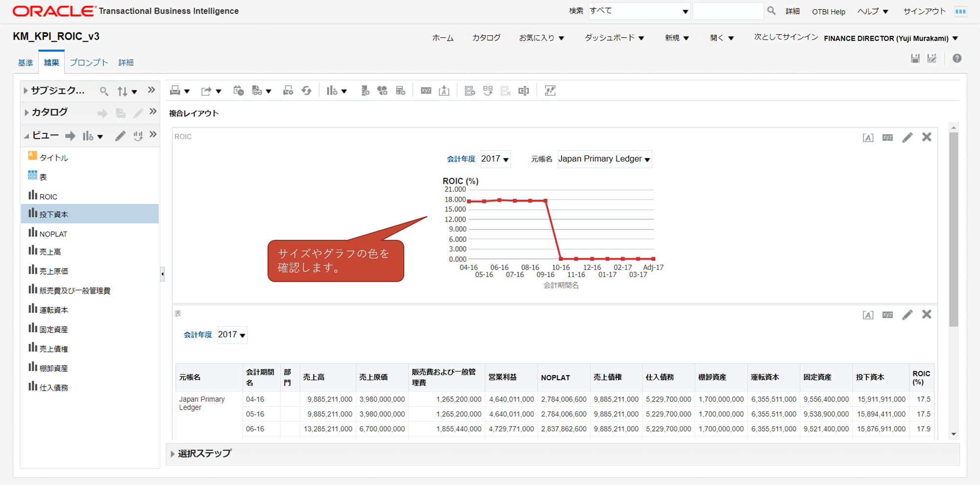Click the save analysis floppy disk icon
Viewport: 980px width, 486px height.
pos(915,58)
